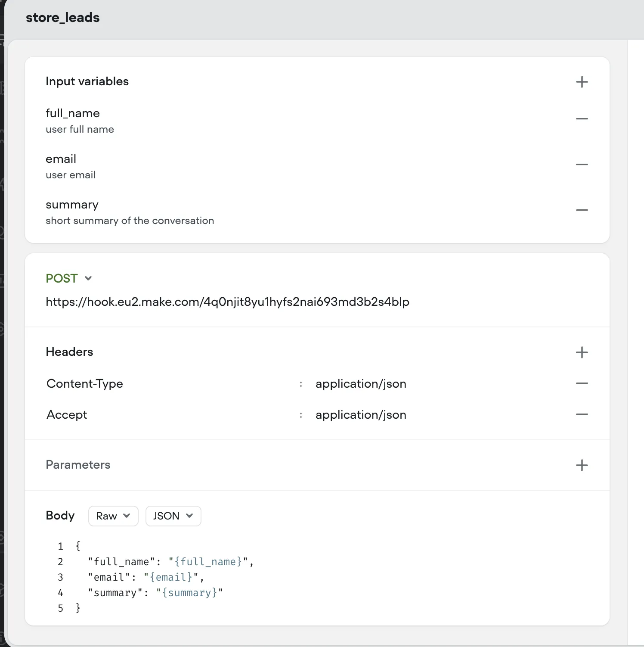The image size is (644, 647).
Task: Remove the full_name input variable
Action: click(x=582, y=118)
